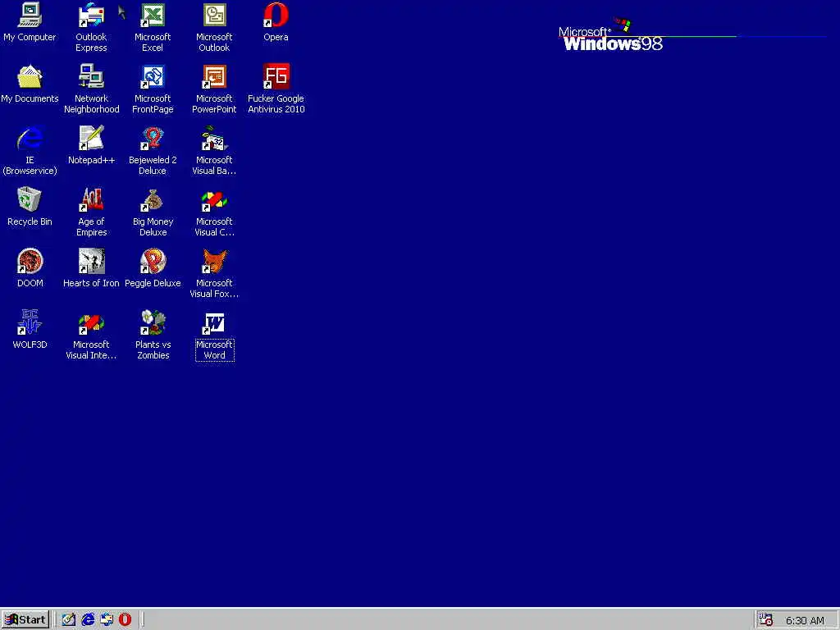Click the Task Scheduler tray icon
This screenshot has height=630, width=840.
[x=765, y=620]
